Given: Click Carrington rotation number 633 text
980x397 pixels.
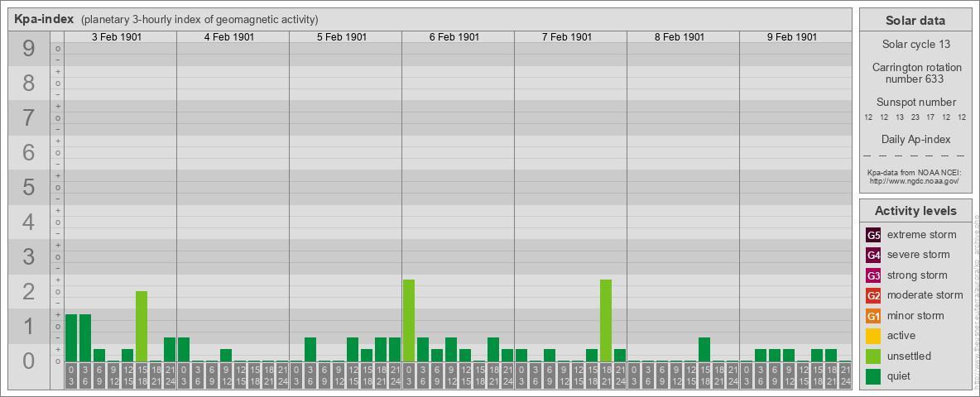Looking at the screenshot, I should (x=916, y=73).
